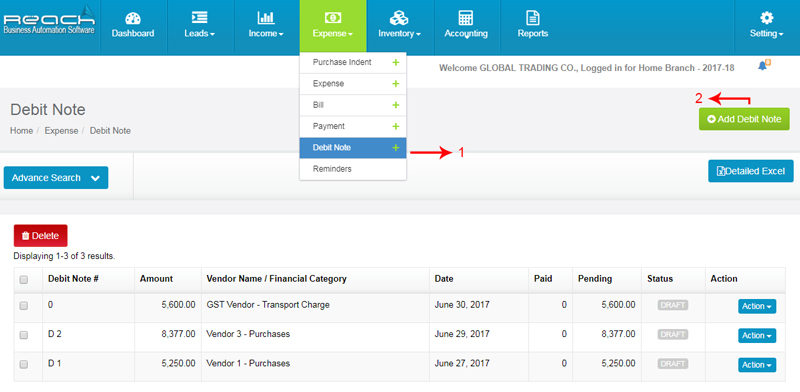
Task: Click the notification bell icon
Action: [x=763, y=65]
